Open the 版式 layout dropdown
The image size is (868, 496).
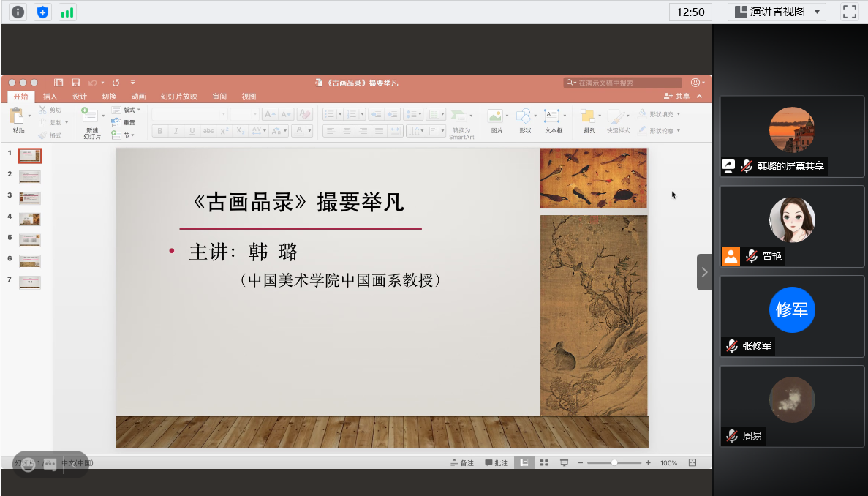[x=127, y=110]
